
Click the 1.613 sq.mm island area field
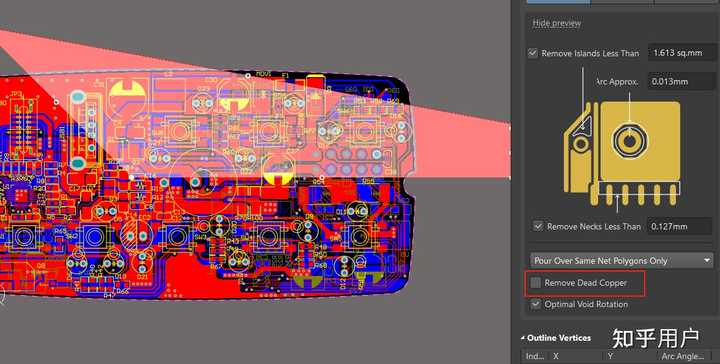click(681, 53)
